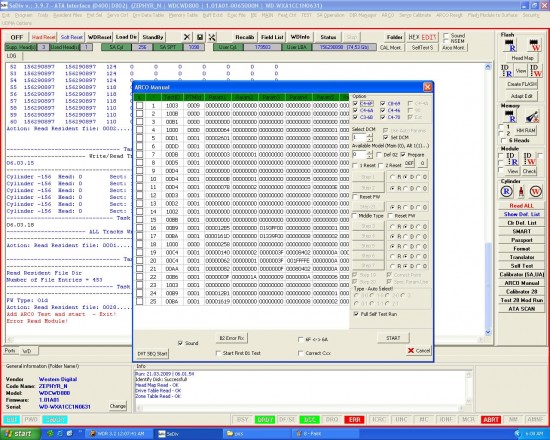Toggle the Prepare checkbox
This screenshot has height=440, width=550.
tap(403, 154)
